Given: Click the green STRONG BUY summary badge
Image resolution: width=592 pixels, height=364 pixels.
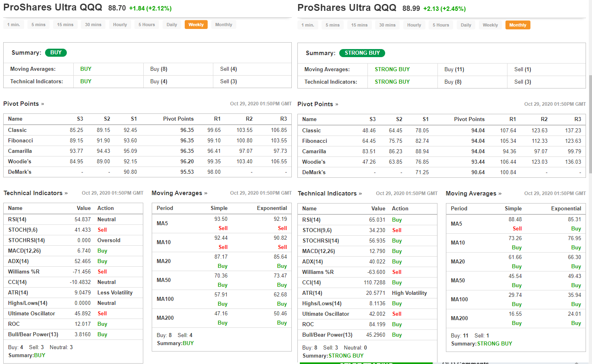Looking at the screenshot, I should click(362, 53).
